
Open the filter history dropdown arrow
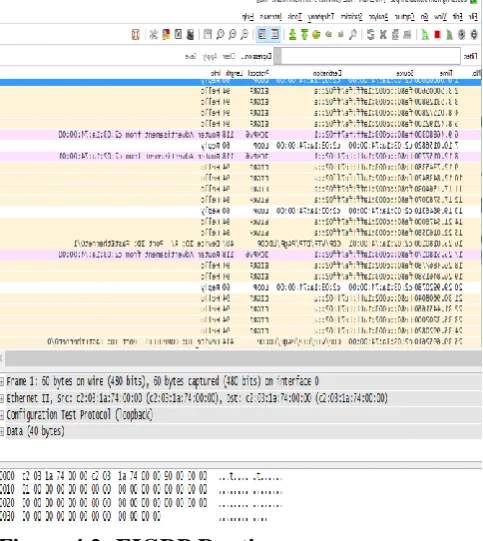[x=277, y=56]
